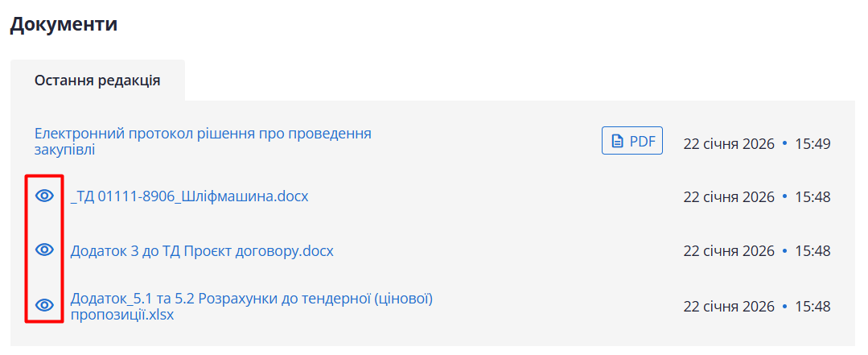Open Додаток 3 до ТД Проєкт договору.docx
The width and height of the screenshot is (868, 355).
click(202, 251)
